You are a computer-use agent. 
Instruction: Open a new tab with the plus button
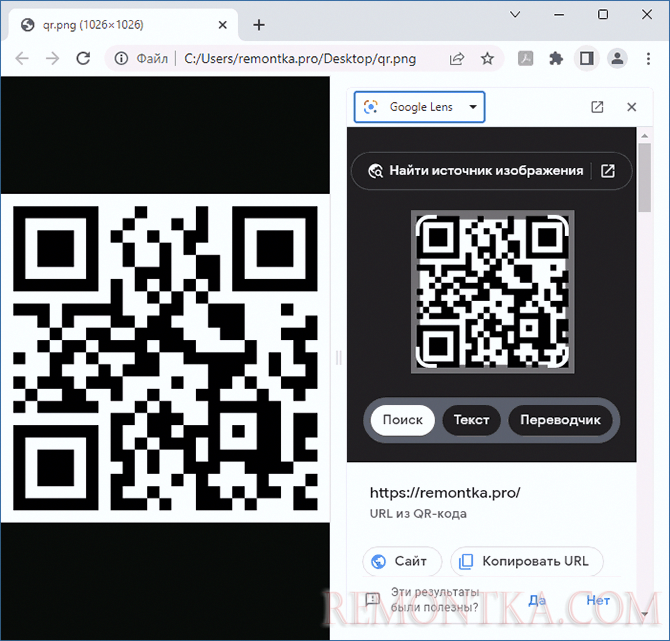259,25
